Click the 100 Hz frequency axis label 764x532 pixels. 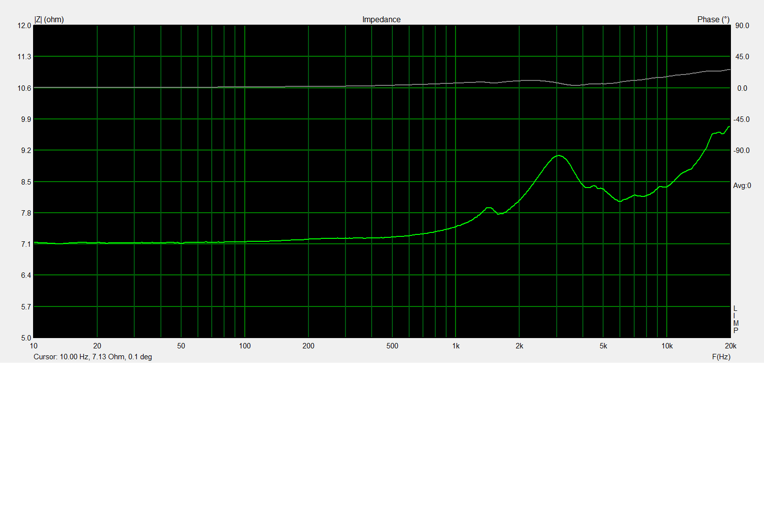245,346
